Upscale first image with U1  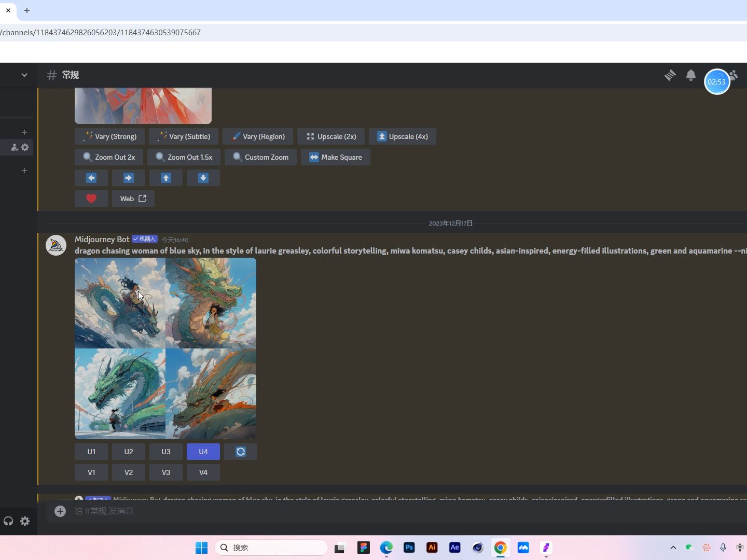click(x=91, y=452)
